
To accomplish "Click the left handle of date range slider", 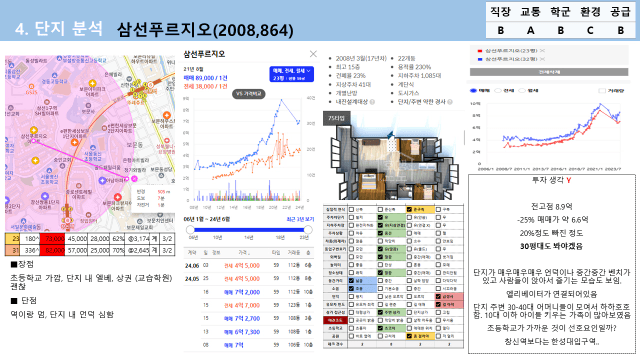I will (x=190, y=229).
